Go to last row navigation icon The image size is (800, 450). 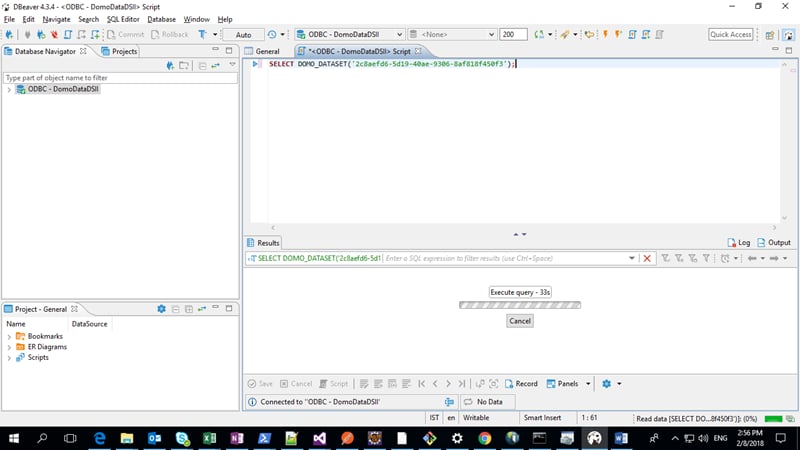coord(462,384)
